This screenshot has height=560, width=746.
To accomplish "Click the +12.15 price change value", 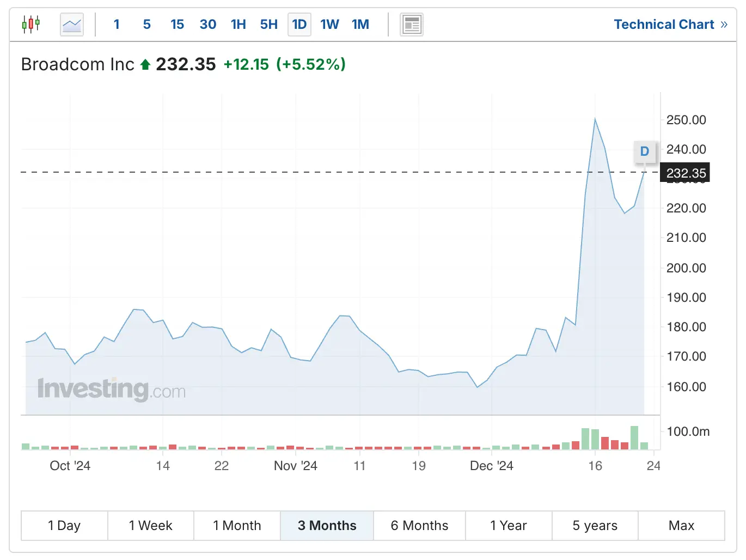I will (246, 64).
